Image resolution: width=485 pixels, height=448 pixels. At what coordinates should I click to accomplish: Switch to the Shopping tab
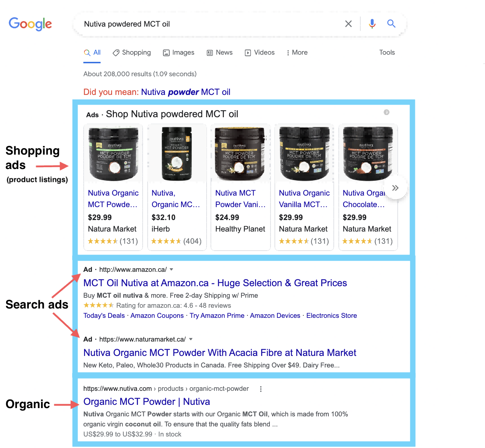coord(131,52)
